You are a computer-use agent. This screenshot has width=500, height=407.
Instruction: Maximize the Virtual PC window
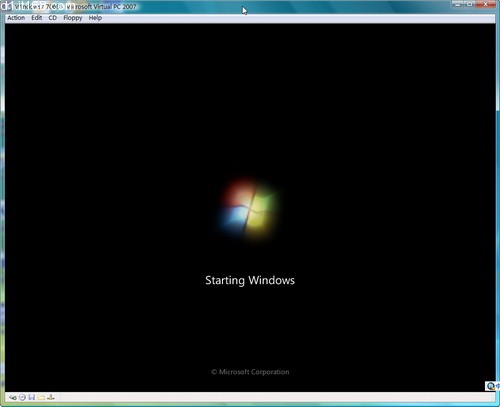pyautogui.click(x=469, y=4)
